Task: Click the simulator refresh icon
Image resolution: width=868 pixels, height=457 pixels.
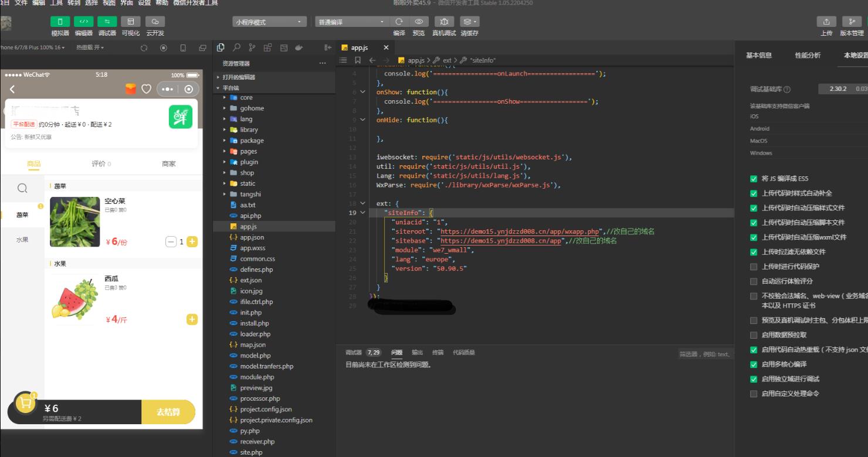Action: pos(144,47)
